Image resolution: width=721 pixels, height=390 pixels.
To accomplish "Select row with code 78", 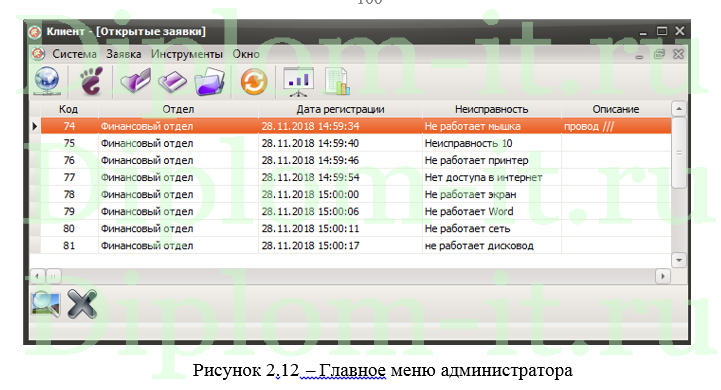I will [x=356, y=194].
